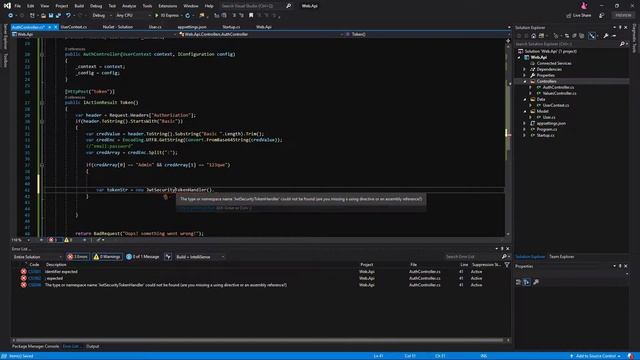
Task: Click the Show potential fixes link
Action: 196,208
